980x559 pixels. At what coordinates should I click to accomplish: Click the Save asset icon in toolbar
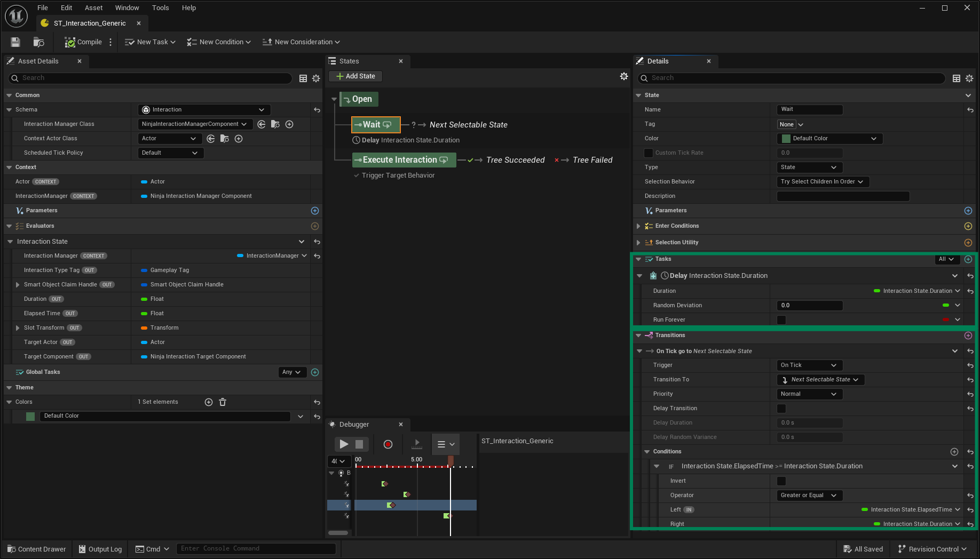15,42
